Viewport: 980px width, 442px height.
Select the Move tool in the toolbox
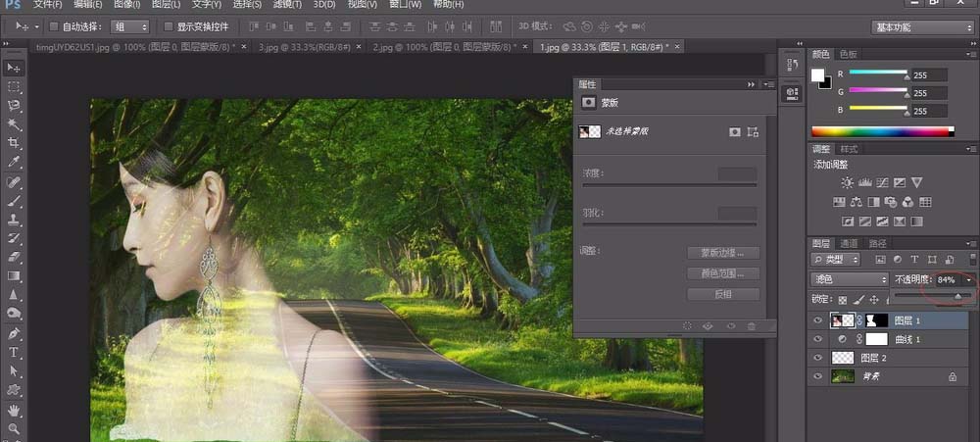click(13, 68)
